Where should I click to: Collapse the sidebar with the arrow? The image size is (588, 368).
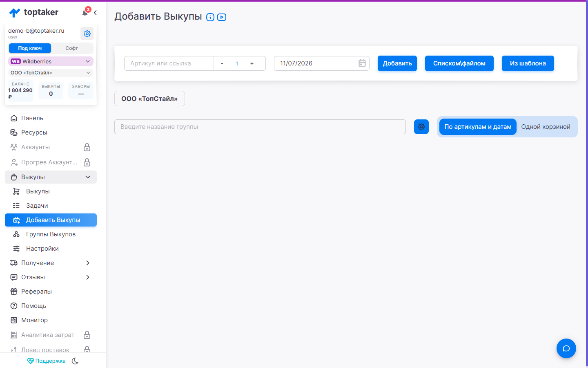pos(95,13)
